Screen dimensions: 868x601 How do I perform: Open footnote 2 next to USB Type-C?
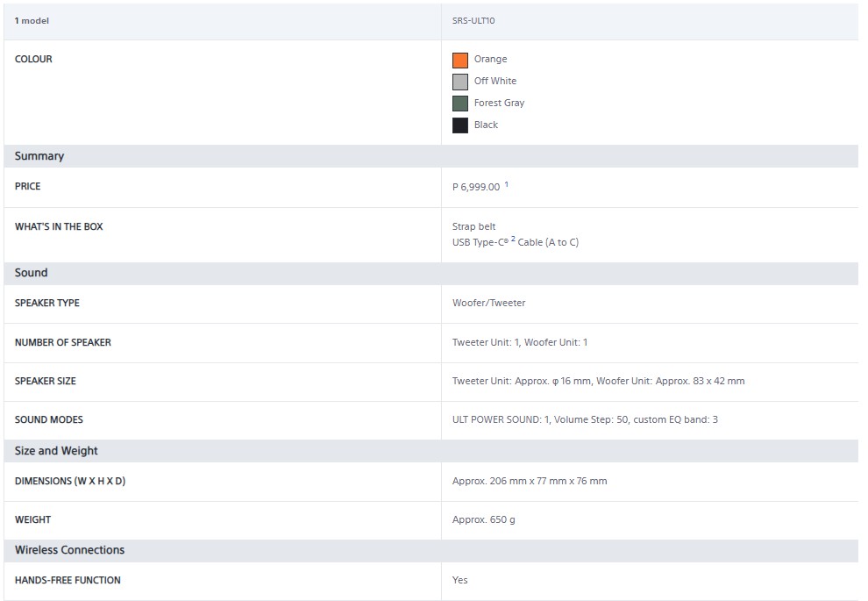point(513,240)
